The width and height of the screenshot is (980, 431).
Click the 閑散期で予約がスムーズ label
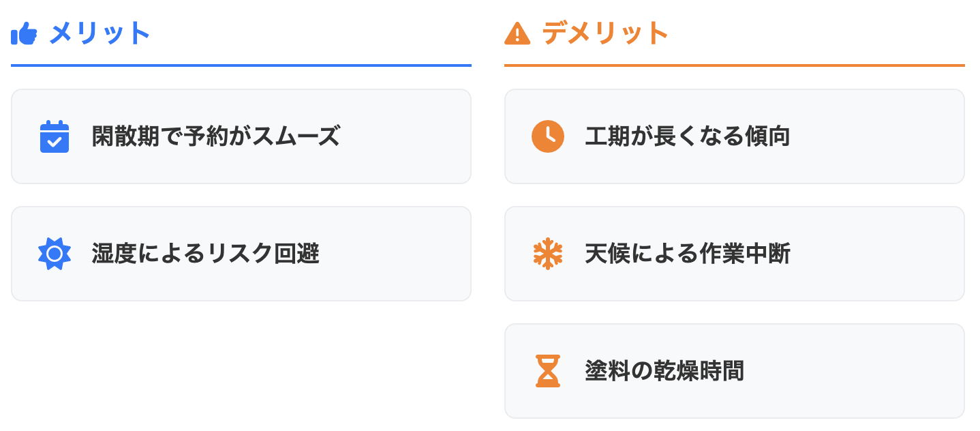point(215,136)
